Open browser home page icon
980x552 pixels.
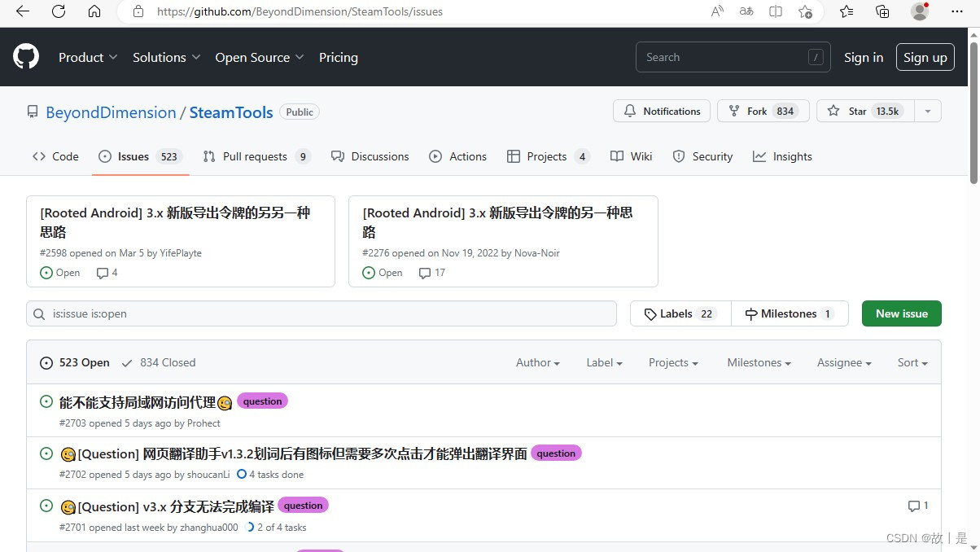click(x=94, y=11)
